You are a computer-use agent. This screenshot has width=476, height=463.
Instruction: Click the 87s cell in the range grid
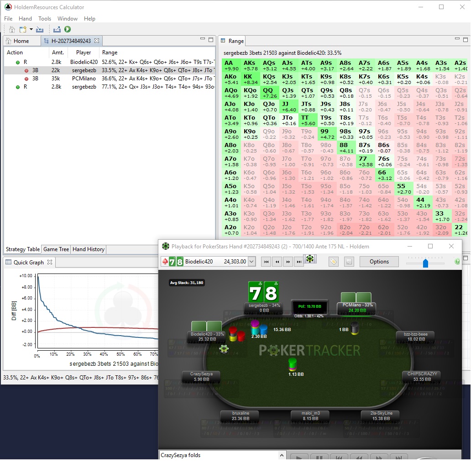point(365,147)
